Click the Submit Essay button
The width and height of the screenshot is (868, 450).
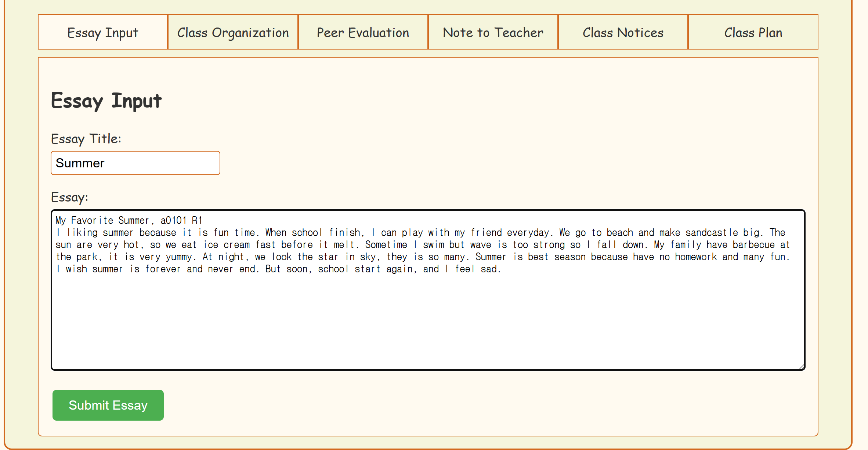pos(108,405)
